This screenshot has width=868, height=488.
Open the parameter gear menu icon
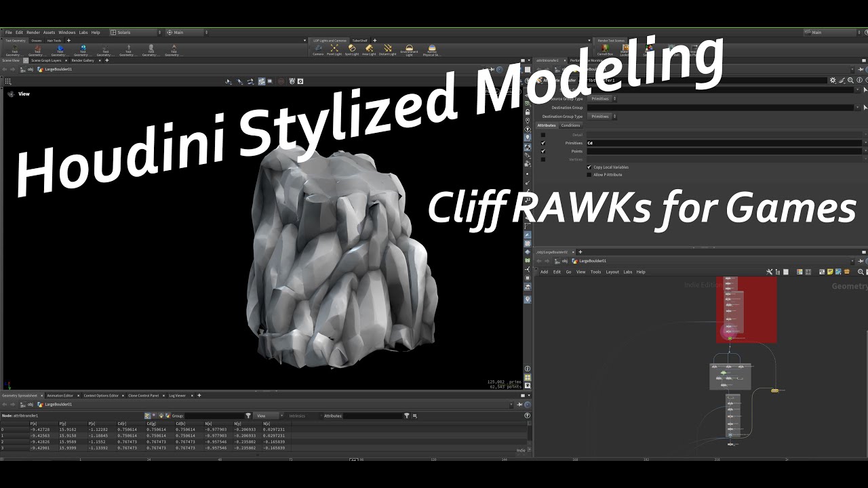833,80
